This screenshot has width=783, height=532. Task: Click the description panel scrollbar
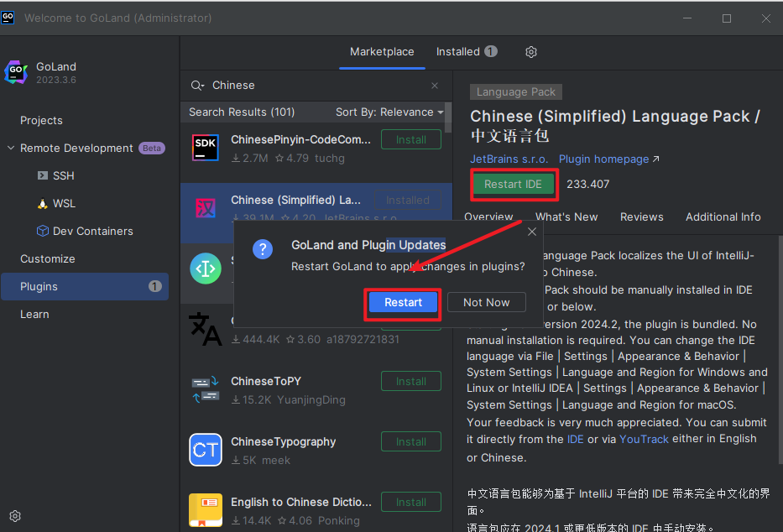click(x=780, y=349)
